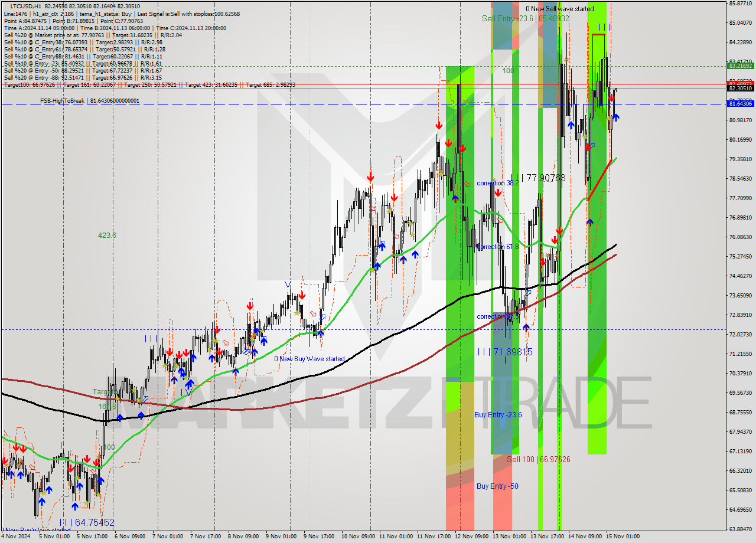
Task: Click the 72.02730 price axis value
Action: click(741, 334)
